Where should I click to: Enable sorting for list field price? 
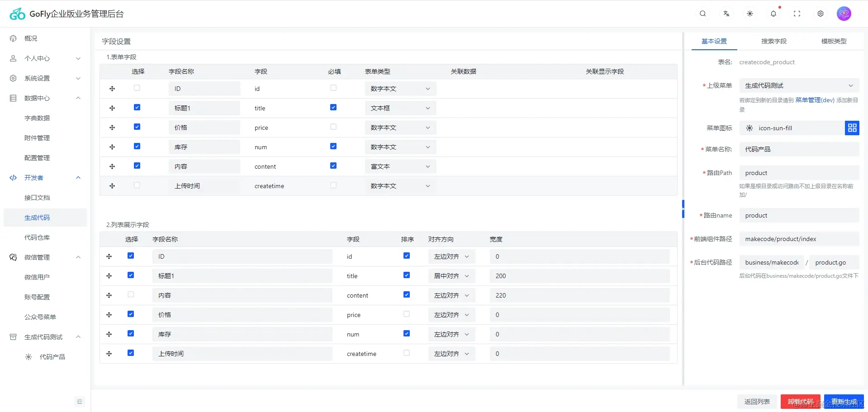click(407, 314)
